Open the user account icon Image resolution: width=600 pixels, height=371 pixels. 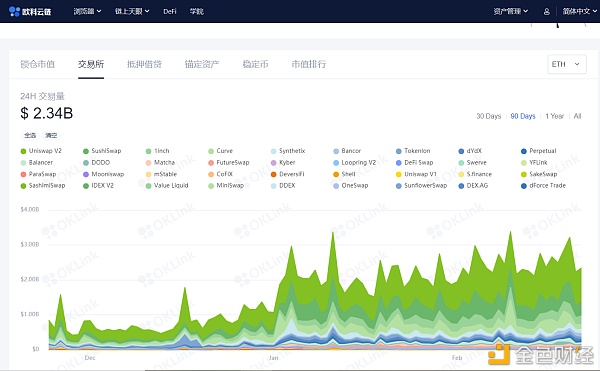click(546, 11)
